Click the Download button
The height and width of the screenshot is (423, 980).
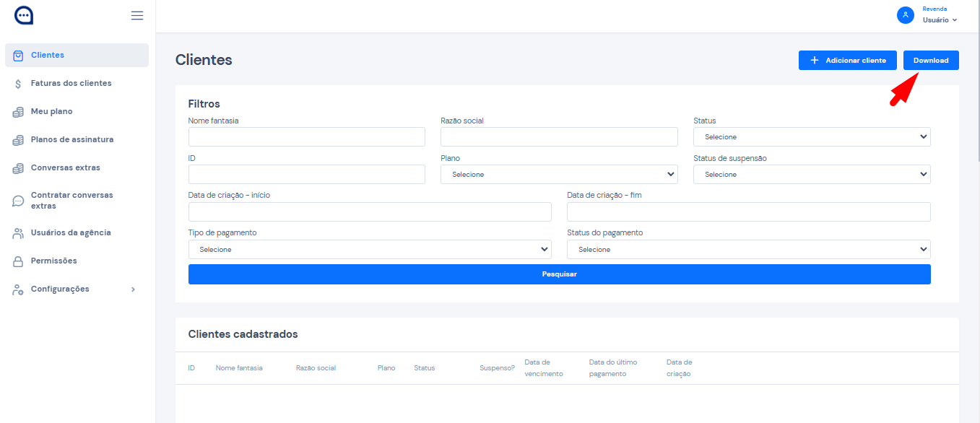pos(930,61)
